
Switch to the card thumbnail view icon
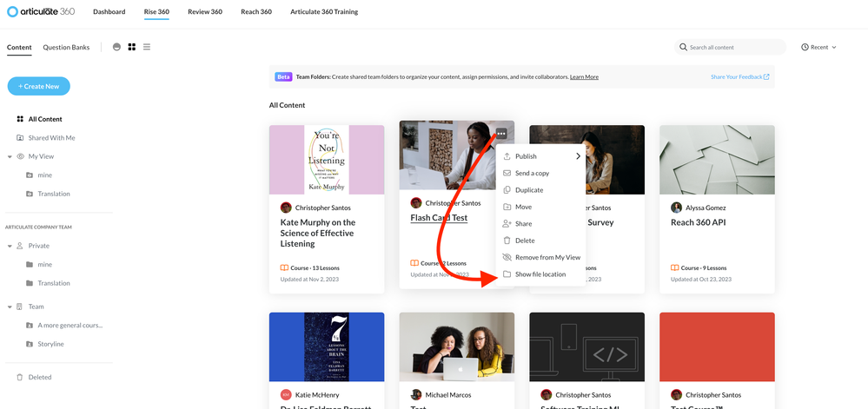(x=116, y=47)
